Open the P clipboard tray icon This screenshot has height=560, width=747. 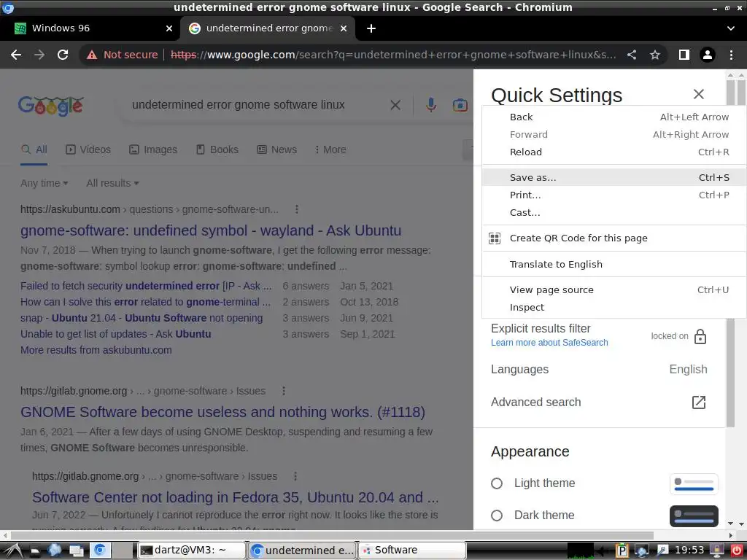(622, 551)
